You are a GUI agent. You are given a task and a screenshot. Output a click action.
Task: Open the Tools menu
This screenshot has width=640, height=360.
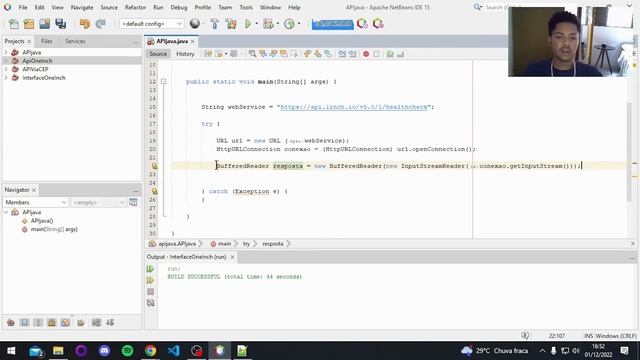246,7
